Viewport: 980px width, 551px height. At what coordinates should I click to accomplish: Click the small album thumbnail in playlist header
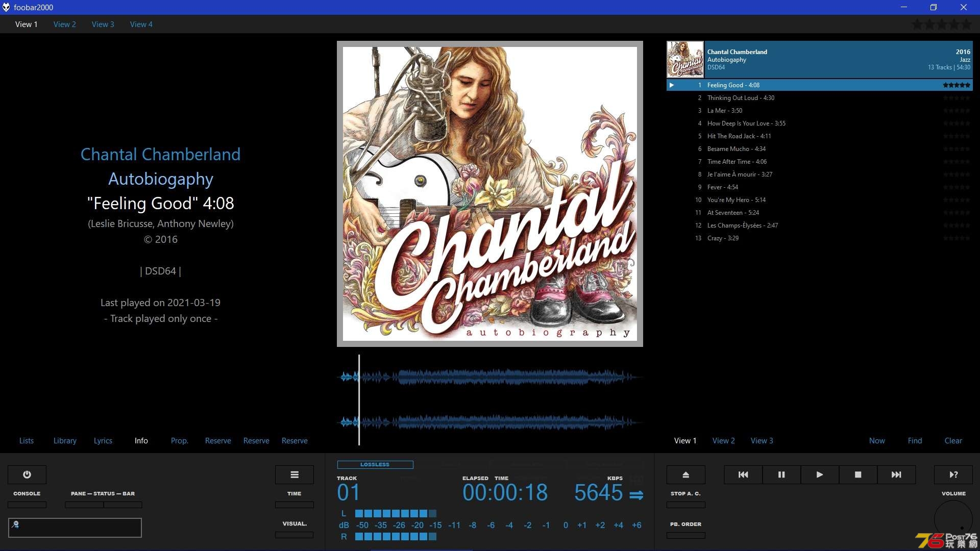[x=685, y=59]
